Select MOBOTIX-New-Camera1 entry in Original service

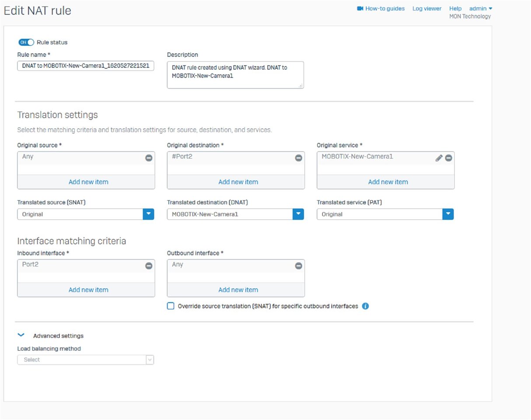point(357,157)
